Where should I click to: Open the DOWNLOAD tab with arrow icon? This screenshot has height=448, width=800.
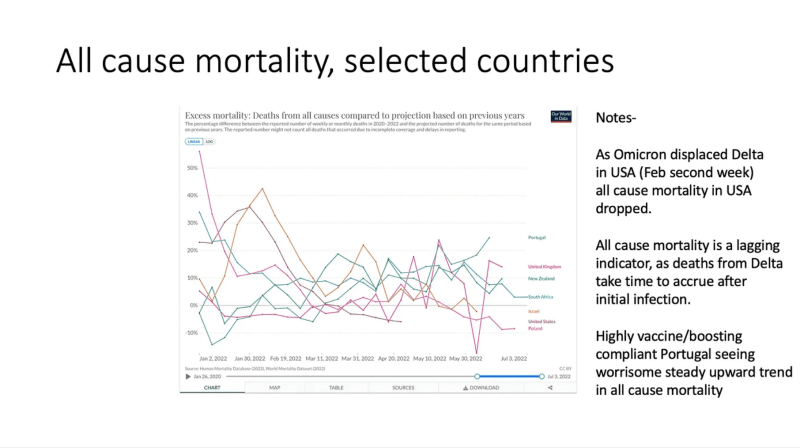pyautogui.click(x=481, y=388)
